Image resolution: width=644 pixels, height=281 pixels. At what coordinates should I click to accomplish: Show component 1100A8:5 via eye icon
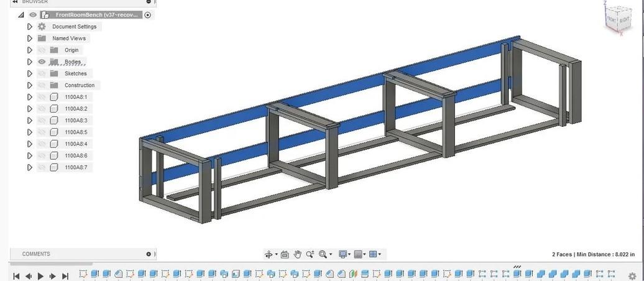[x=42, y=132]
